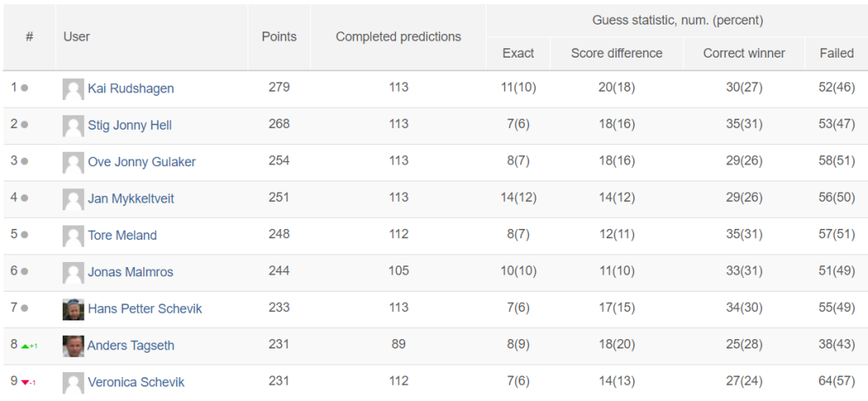Click Hans Petter Schevik's profile photo

point(73,309)
